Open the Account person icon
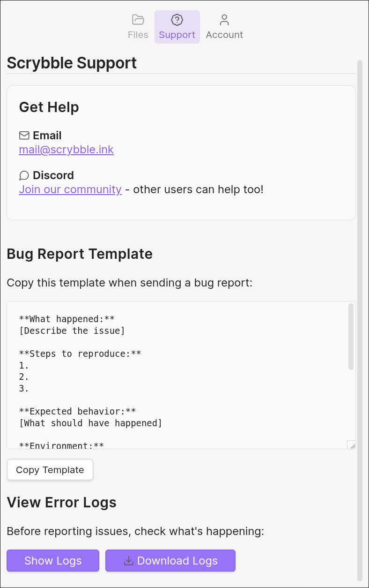369x588 pixels. pos(224,20)
